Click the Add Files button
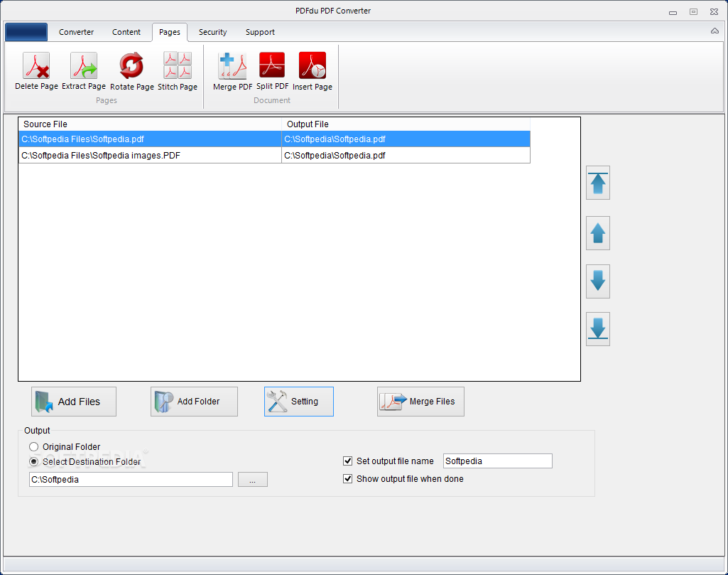This screenshot has width=728, height=575. (x=74, y=402)
